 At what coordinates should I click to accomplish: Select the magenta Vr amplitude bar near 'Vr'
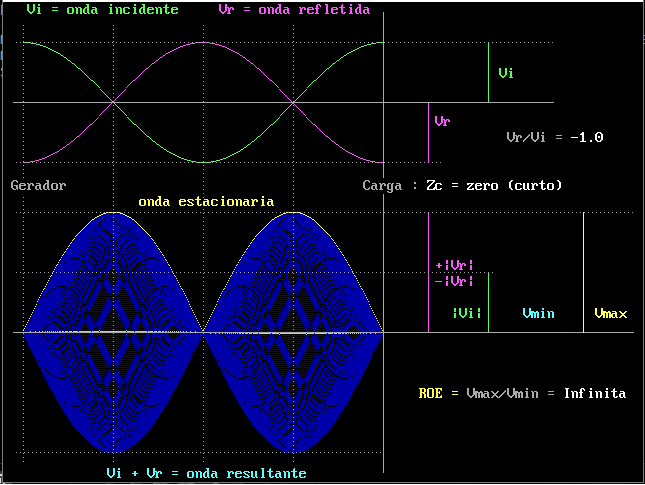(x=428, y=132)
